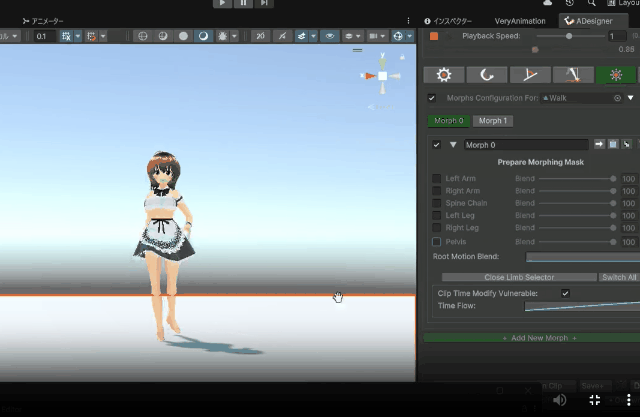Adjust the Playback Speed slider
640x417 pixels.
point(569,36)
